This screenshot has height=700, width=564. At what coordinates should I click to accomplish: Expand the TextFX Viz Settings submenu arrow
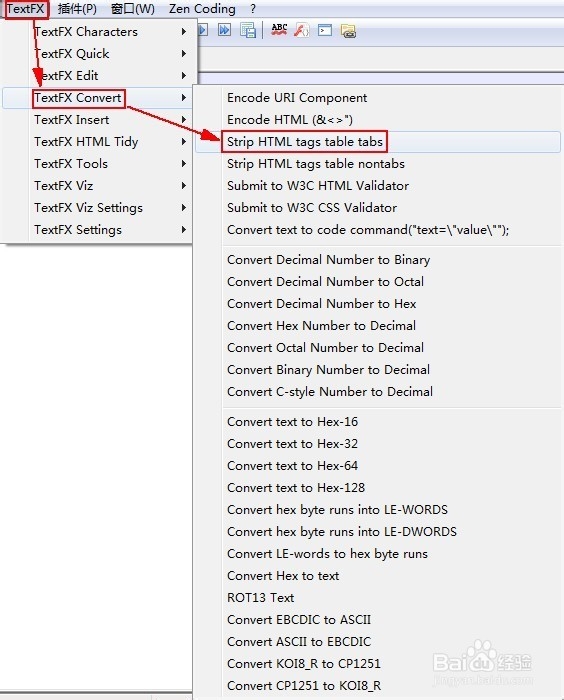point(184,208)
